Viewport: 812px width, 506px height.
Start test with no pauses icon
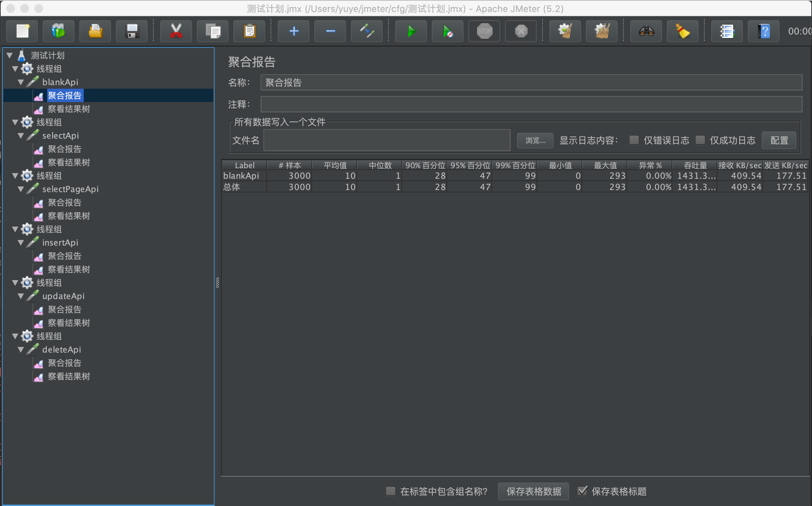[448, 31]
